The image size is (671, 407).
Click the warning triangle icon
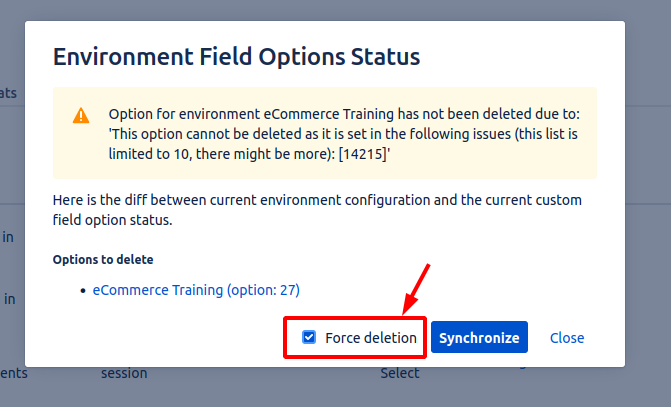coord(81,115)
